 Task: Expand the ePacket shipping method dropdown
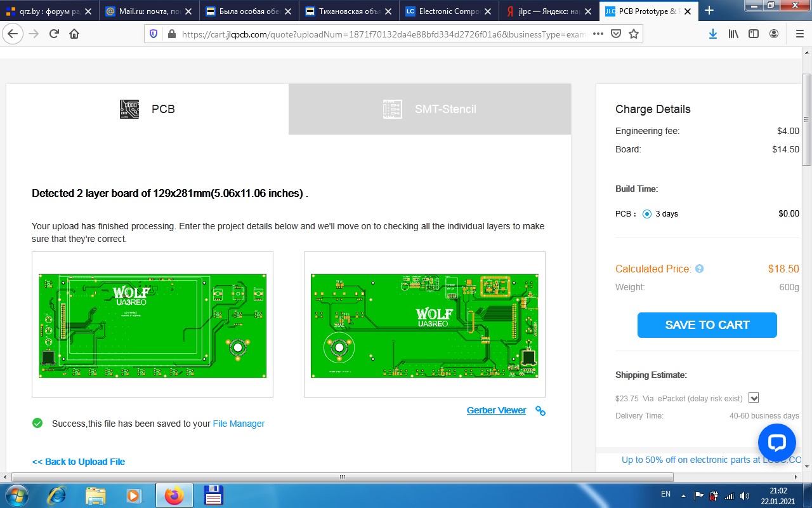tap(754, 398)
